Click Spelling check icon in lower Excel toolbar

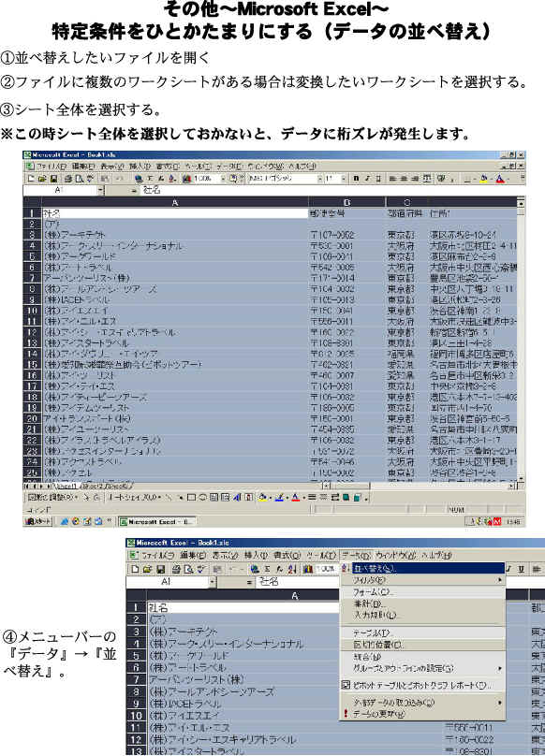point(199,570)
